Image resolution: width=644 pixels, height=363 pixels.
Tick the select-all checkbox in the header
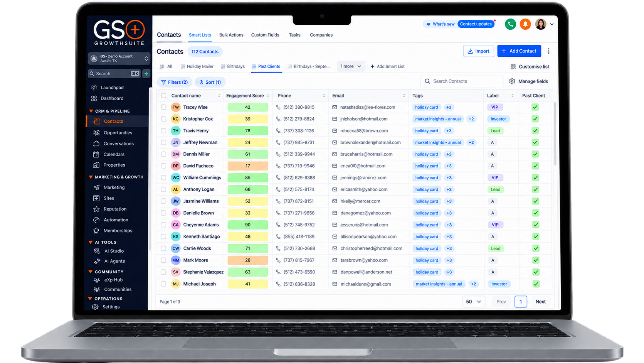pyautogui.click(x=164, y=96)
